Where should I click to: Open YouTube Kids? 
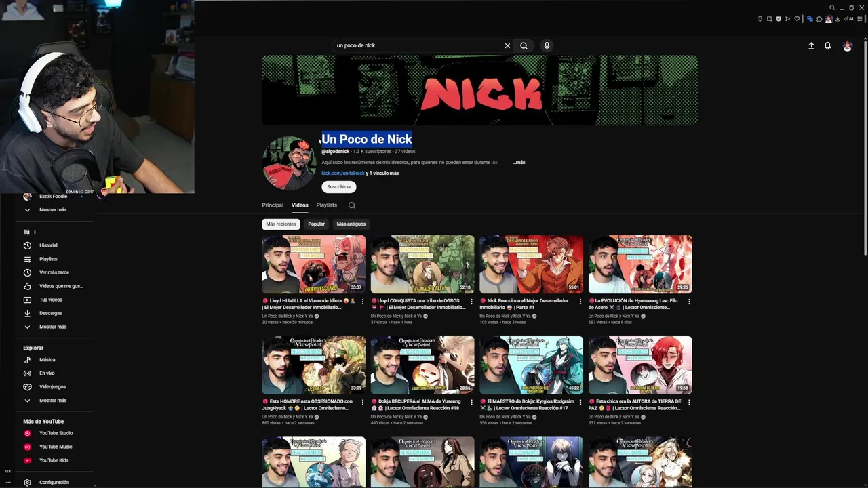click(x=54, y=460)
